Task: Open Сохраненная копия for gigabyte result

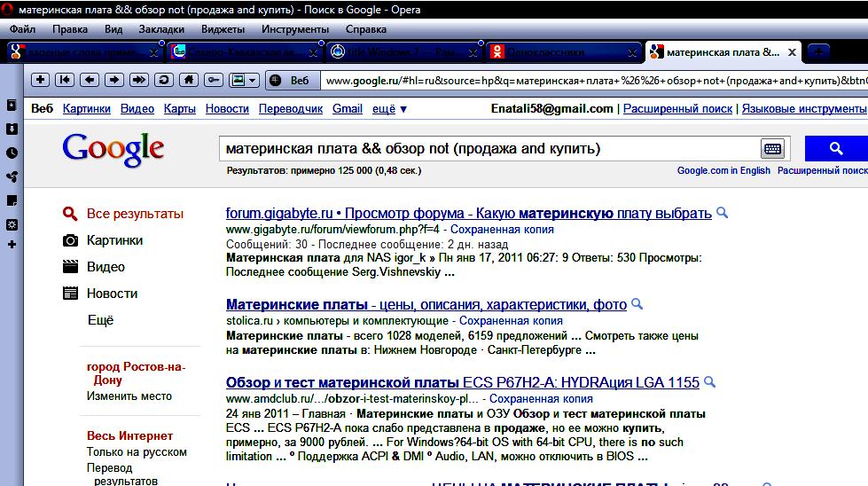Action: (x=502, y=229)
